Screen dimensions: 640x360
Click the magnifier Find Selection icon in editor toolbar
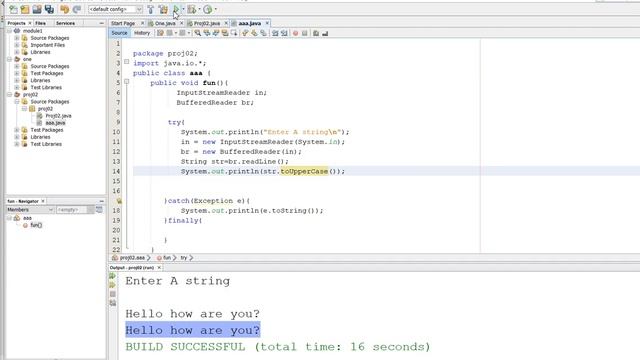click(198, 33)
